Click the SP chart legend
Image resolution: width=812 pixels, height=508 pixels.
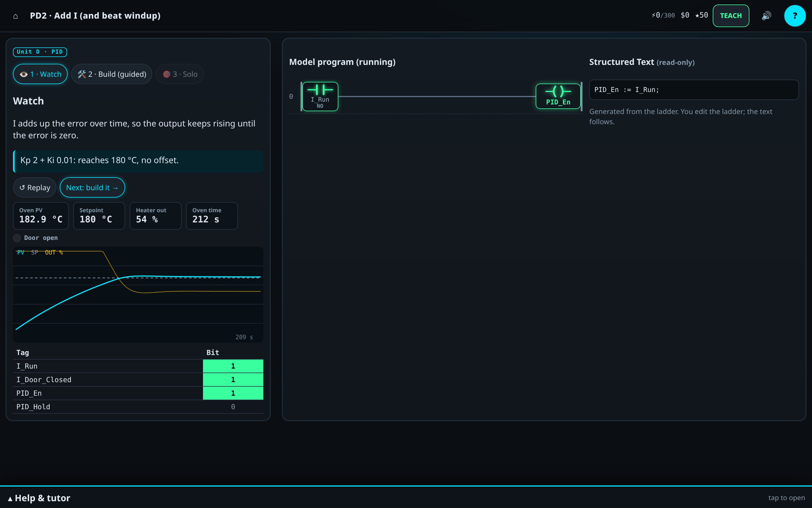tap(35, 252)
